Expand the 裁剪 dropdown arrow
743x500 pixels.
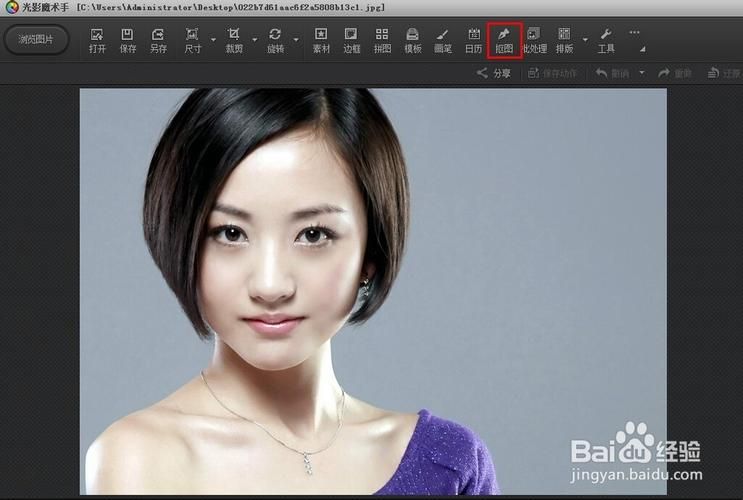pyautogui.click(x=254, y=40)
